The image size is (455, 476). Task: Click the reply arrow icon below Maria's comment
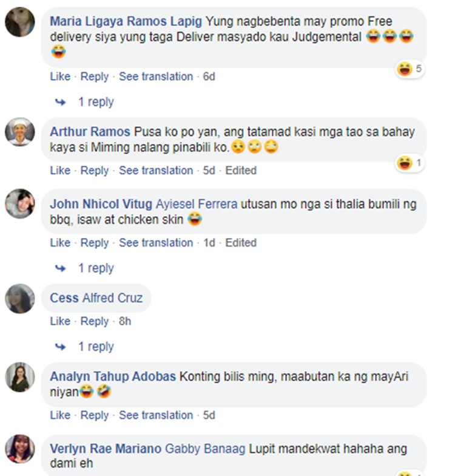pyautogui.click(x=61, y=102)
